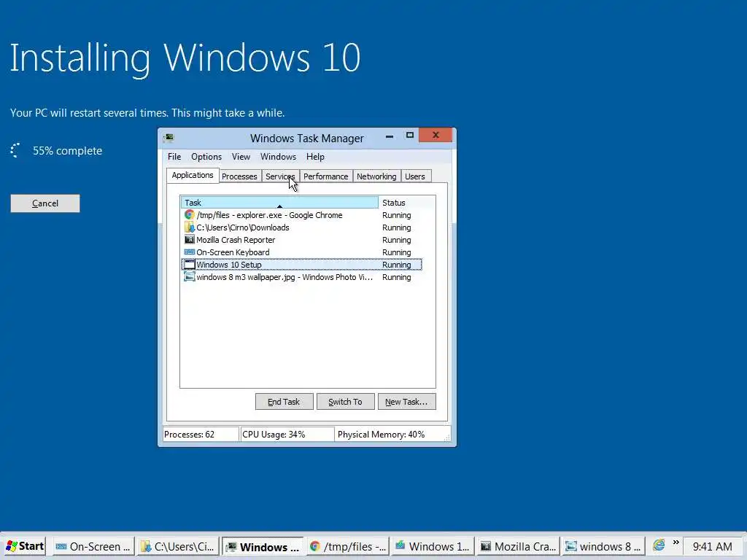Click the Windows 10 Setup row icon
Viewport: 747px width, 560px height.
tap(190, 264)
